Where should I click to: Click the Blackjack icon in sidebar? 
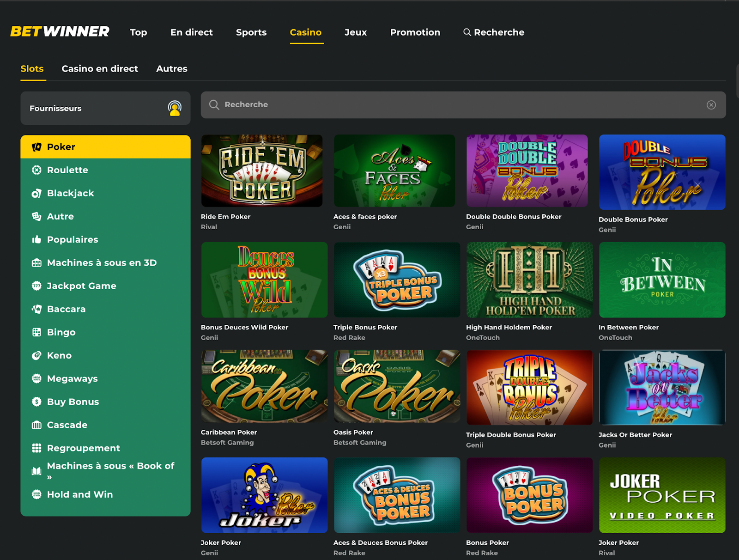point(36,193)
